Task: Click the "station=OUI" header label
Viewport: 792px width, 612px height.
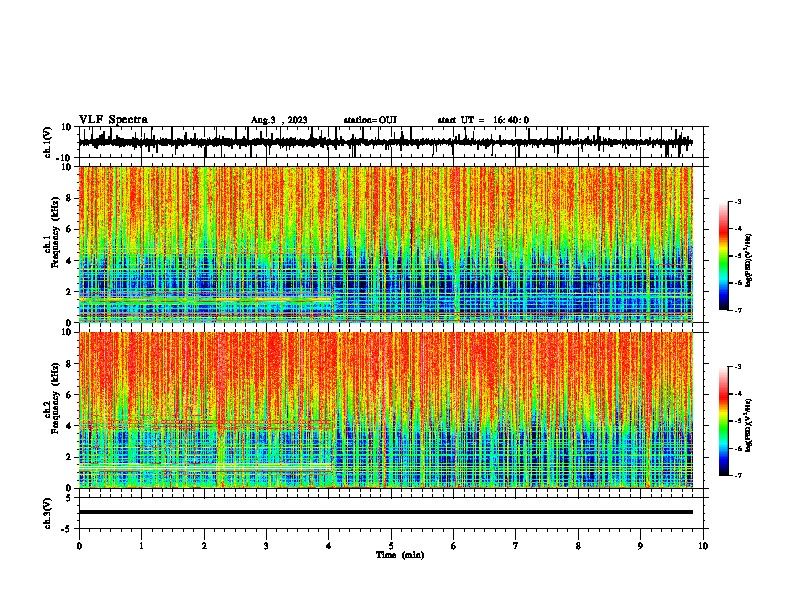Action: pos(370,120)
